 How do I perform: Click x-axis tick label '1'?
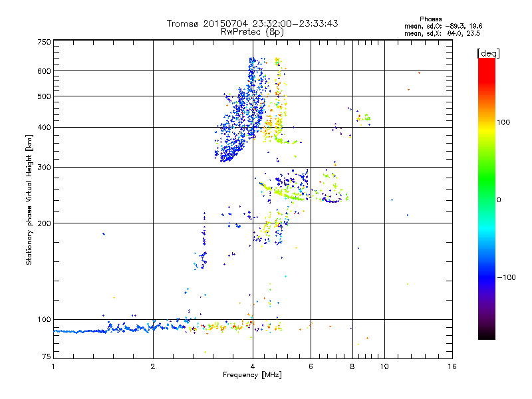tap(53, 366)
